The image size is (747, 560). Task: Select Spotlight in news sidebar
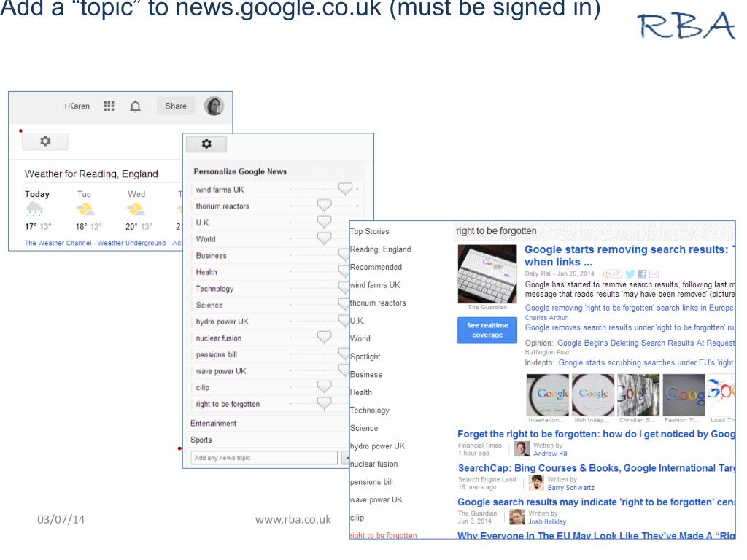365,357
